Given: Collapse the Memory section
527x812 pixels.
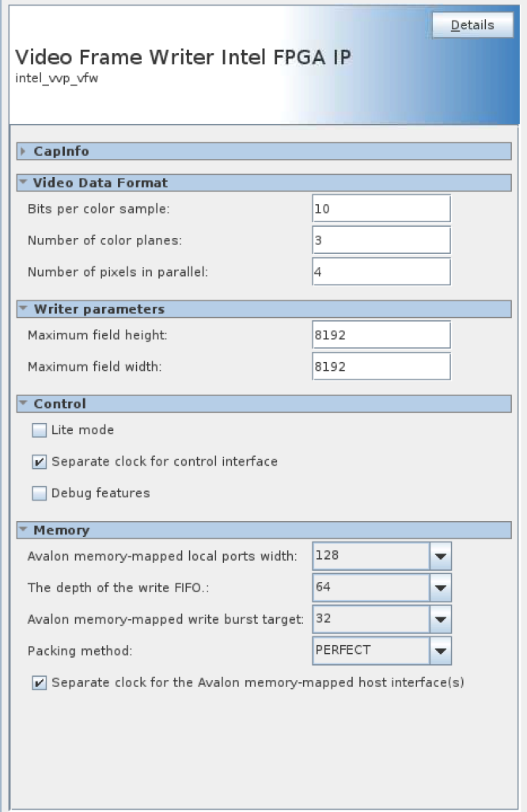Looking at the screenshot, I should tap(24, 530).
